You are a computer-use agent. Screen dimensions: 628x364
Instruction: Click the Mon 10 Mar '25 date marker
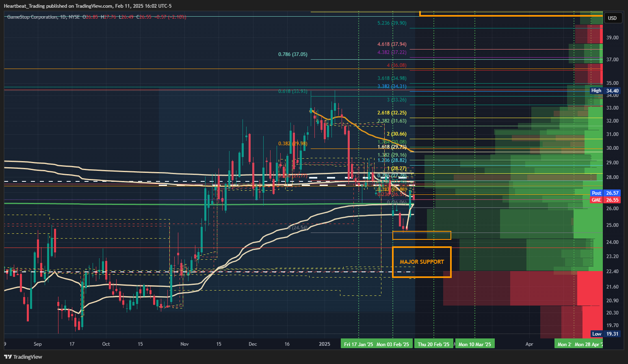(x=474, y=344)
